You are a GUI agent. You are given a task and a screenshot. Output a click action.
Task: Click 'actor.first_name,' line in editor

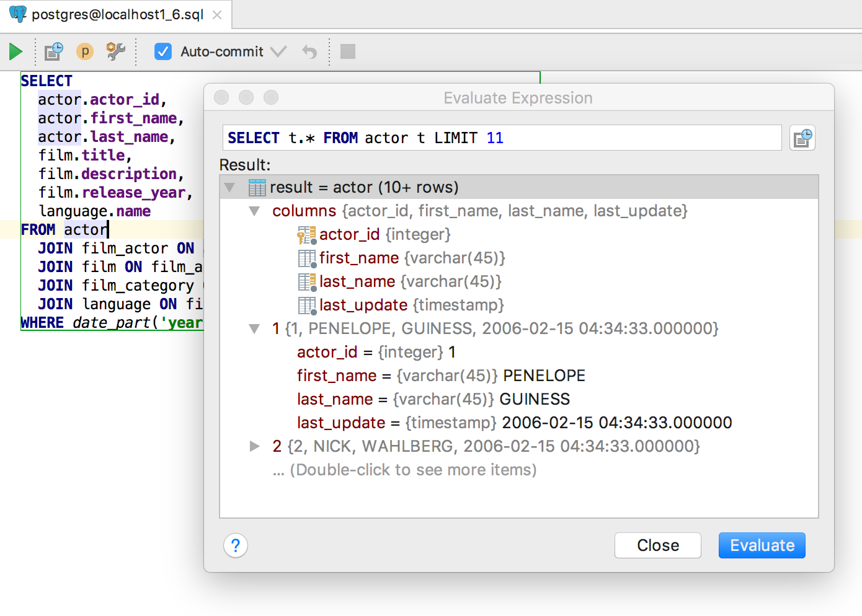point(112,118)
